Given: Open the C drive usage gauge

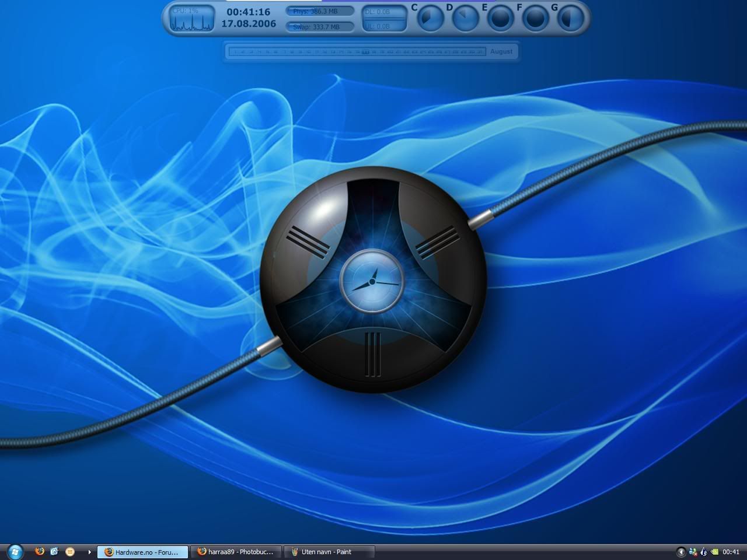Looking at the screenshot, I should (x=430, y=19).
